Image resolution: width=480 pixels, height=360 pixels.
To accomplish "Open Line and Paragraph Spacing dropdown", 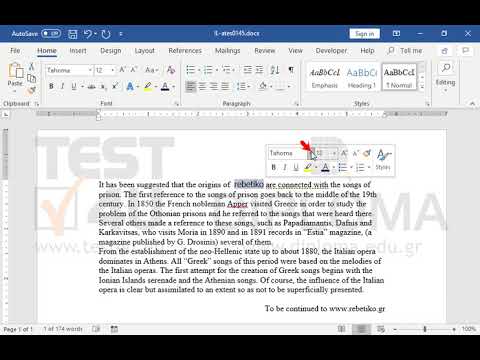I will point(243,87).
